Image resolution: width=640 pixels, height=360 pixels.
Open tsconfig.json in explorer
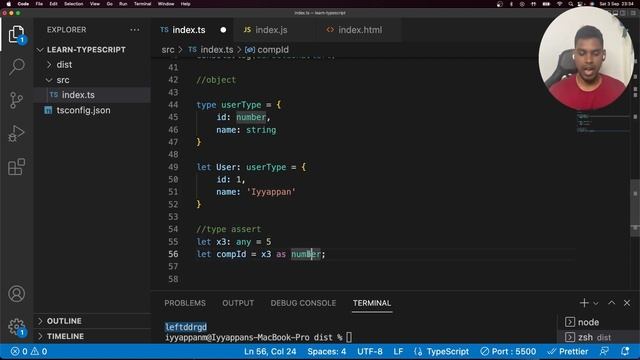pyautogui.click(x=92, y=110)
